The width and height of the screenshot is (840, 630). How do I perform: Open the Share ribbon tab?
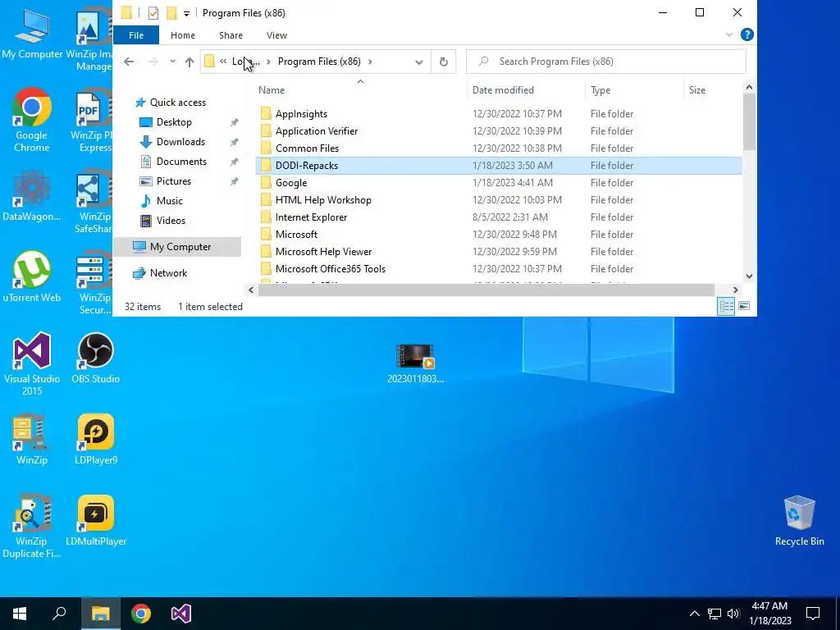coord(231,35)
